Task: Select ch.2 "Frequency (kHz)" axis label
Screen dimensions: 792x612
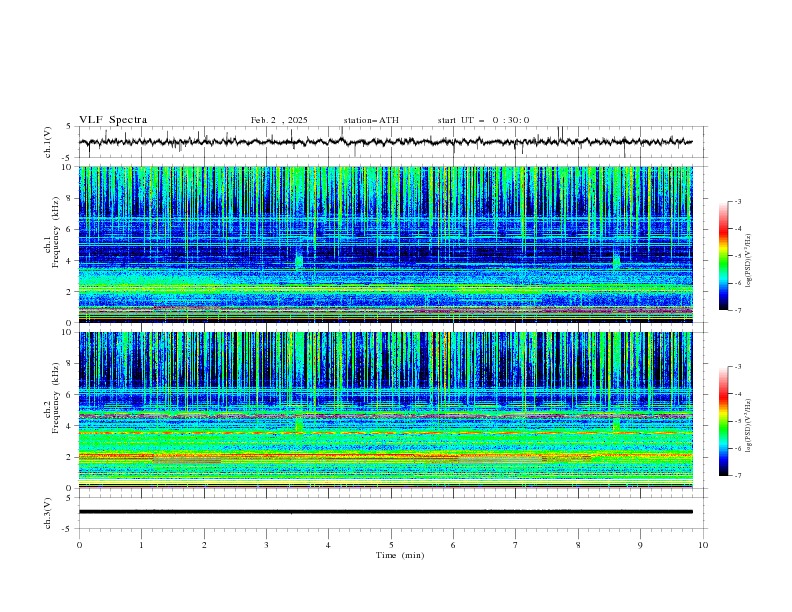Action: 56,398
